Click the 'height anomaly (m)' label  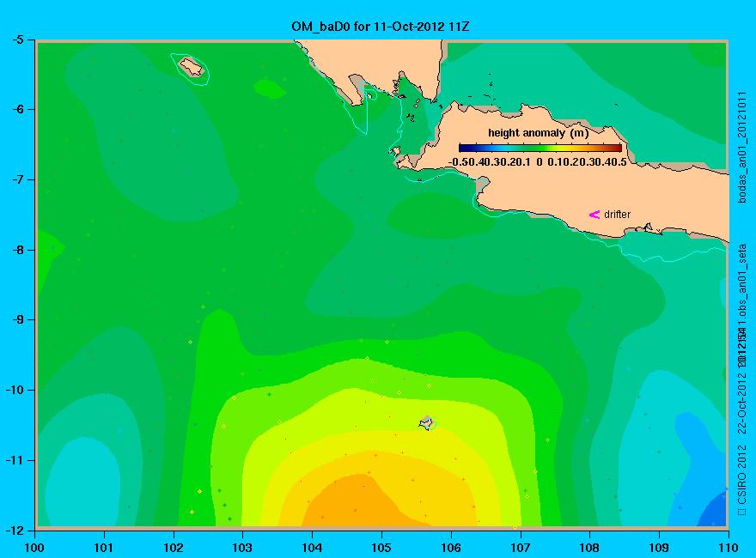(x=538, y=133)
